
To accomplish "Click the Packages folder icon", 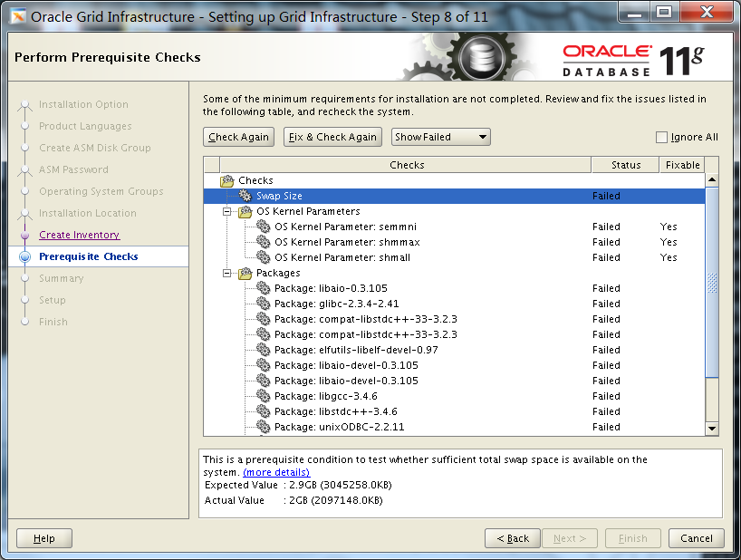I will click(245, 273).
